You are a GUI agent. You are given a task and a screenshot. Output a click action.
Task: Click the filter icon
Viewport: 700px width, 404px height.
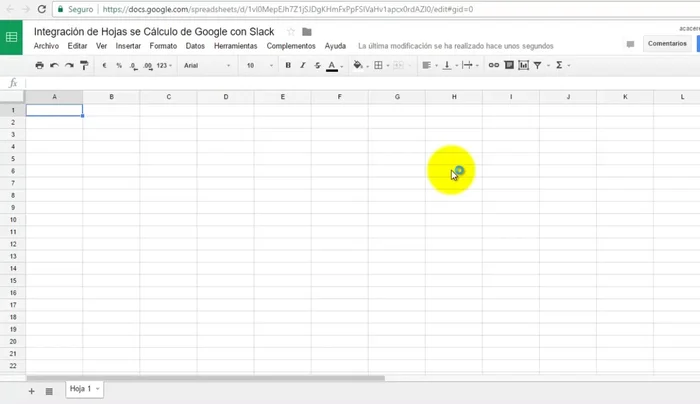(x=538, y=65)
